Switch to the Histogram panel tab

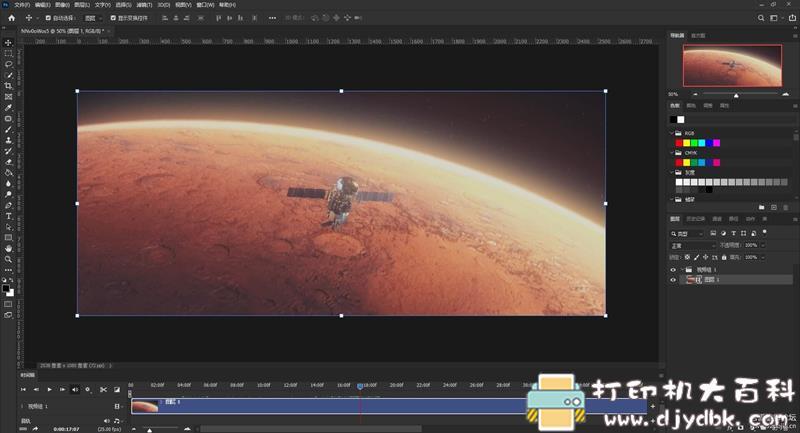pos(698,36)
